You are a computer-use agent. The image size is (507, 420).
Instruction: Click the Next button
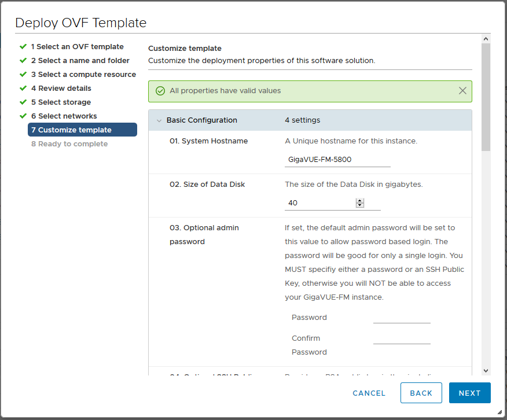click(x=470, y=393)
